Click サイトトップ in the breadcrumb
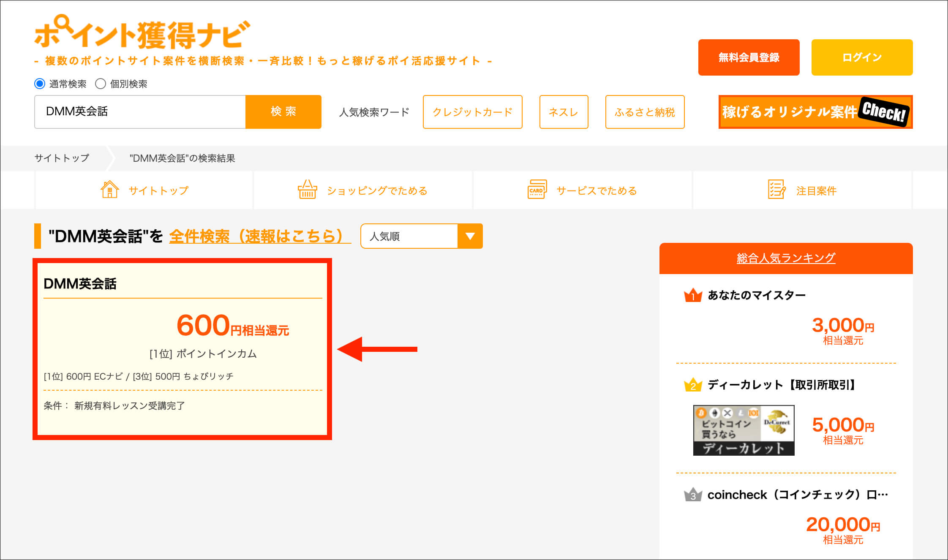The image size is (948, 560). tap(62, 158)
